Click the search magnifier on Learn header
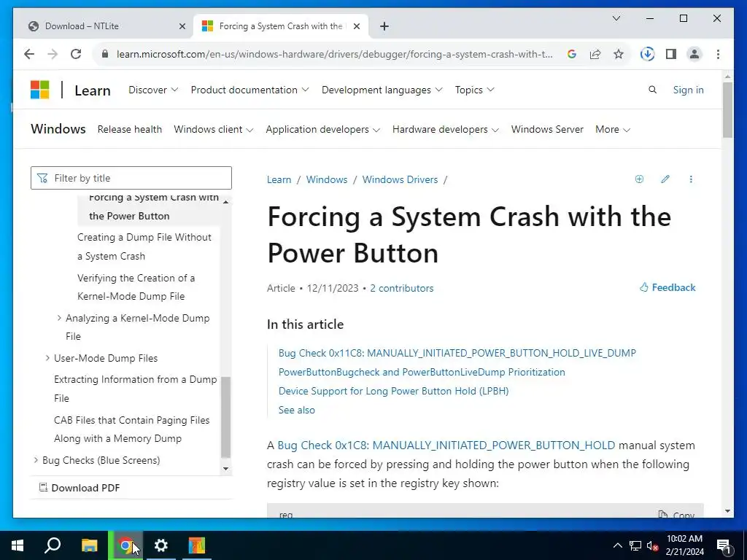 (653, 90)
